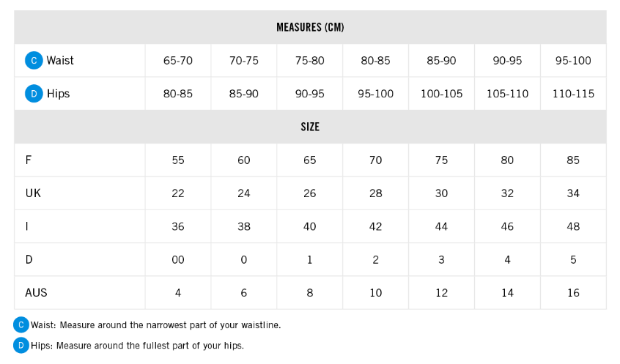Click the D icon in the hips footnote
This screenshot has width=620, height=364.
(x=21, y=345)
